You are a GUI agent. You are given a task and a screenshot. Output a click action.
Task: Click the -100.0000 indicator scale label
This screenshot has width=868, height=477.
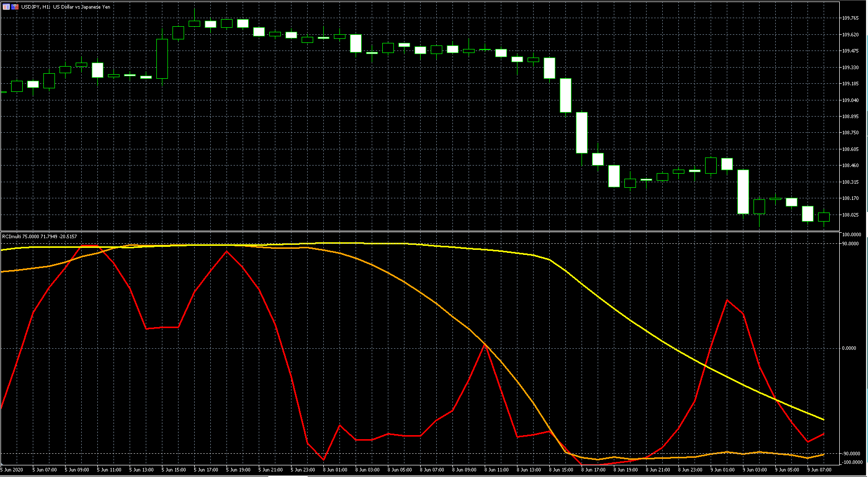(852, 462)
